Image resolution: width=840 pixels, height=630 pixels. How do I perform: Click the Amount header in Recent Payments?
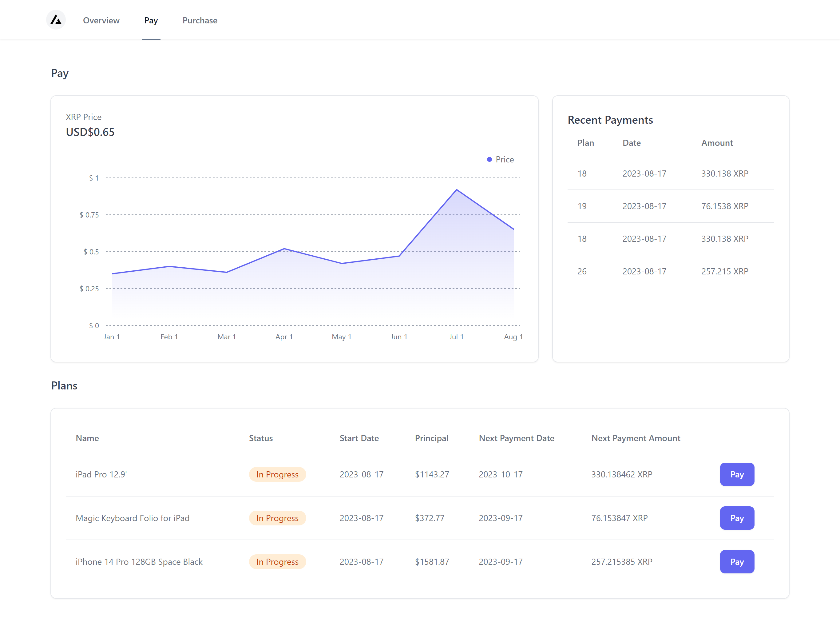(x=717, y=143)
